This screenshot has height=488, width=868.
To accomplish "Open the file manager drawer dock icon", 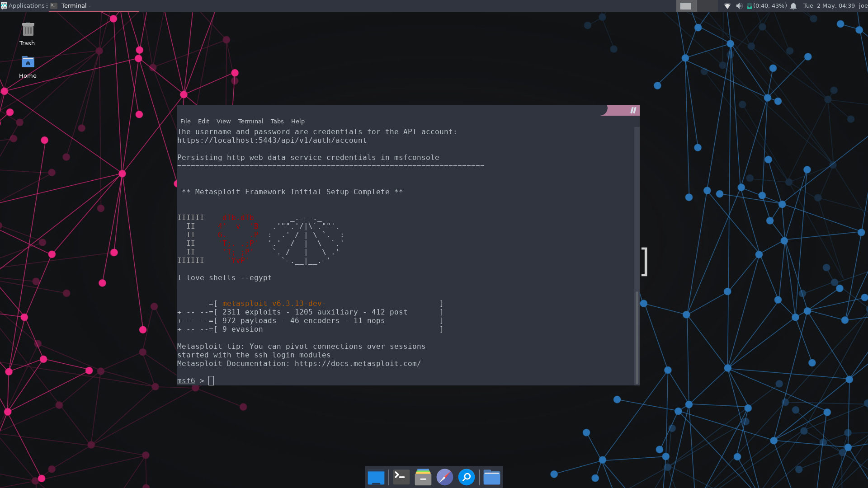I will (x=423, y=477).
